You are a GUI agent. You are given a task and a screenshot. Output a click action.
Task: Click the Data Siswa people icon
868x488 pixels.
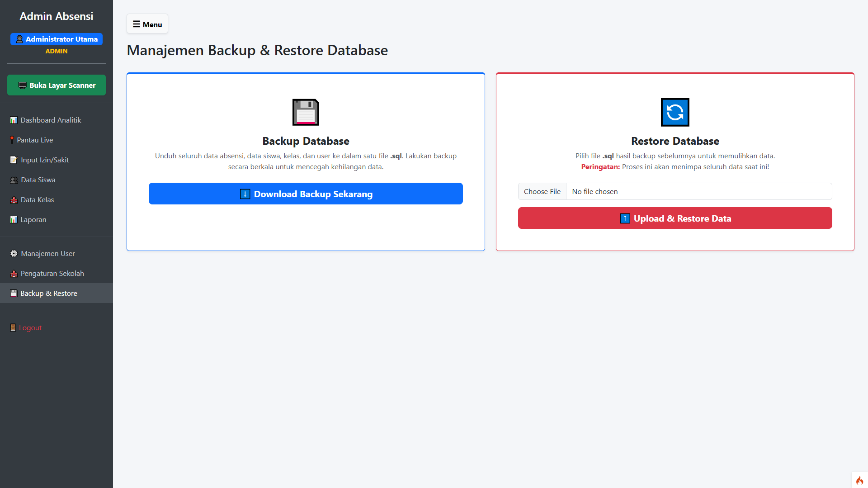click(x=14, y=180)
